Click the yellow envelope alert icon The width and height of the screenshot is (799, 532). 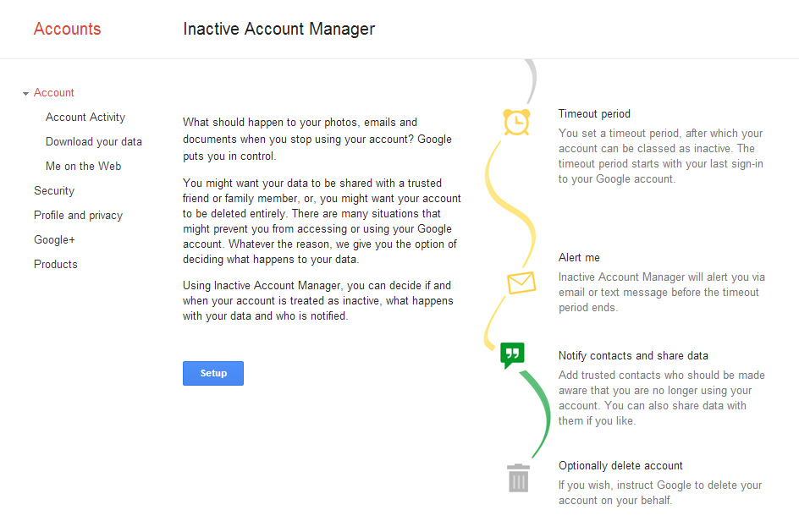tap(521, 282)
